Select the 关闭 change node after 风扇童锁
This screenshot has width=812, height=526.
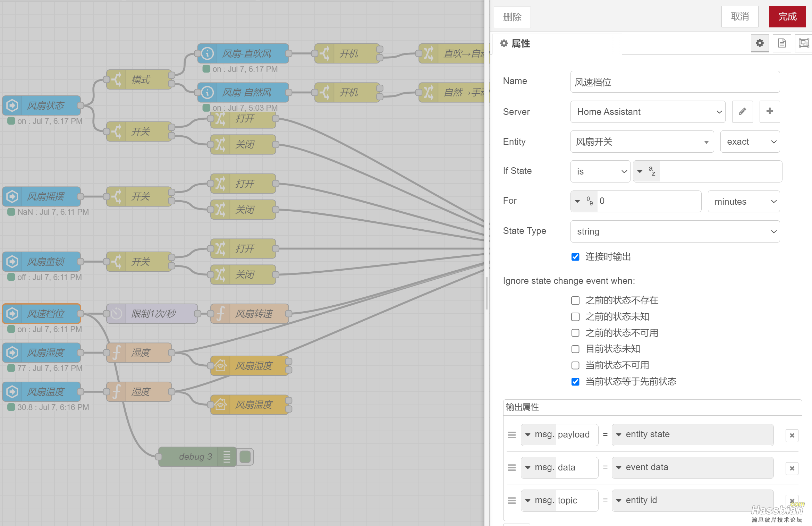coord(243,274)
